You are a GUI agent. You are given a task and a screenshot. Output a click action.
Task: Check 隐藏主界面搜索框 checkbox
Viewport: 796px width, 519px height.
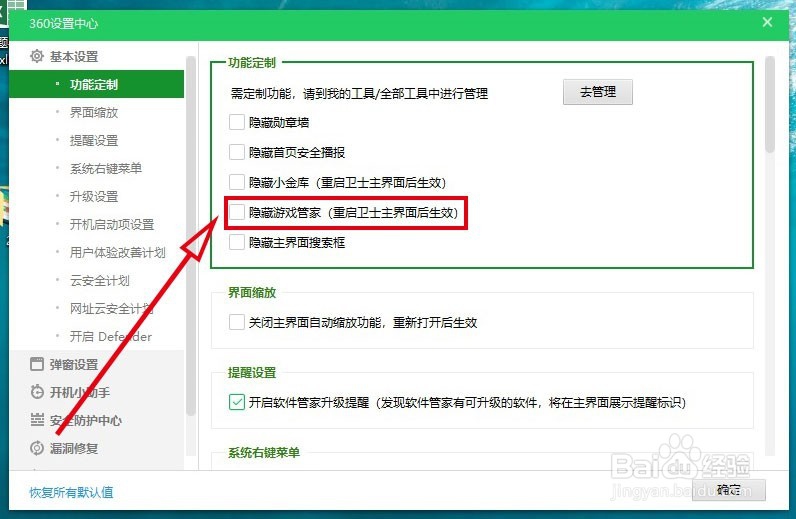point(237,242)
